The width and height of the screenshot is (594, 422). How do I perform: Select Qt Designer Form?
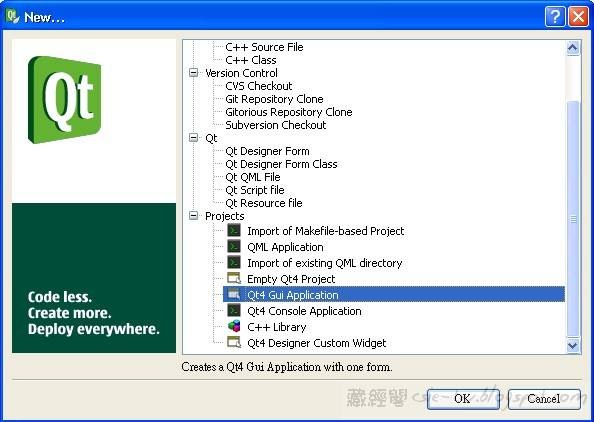[x=267, y=151]
